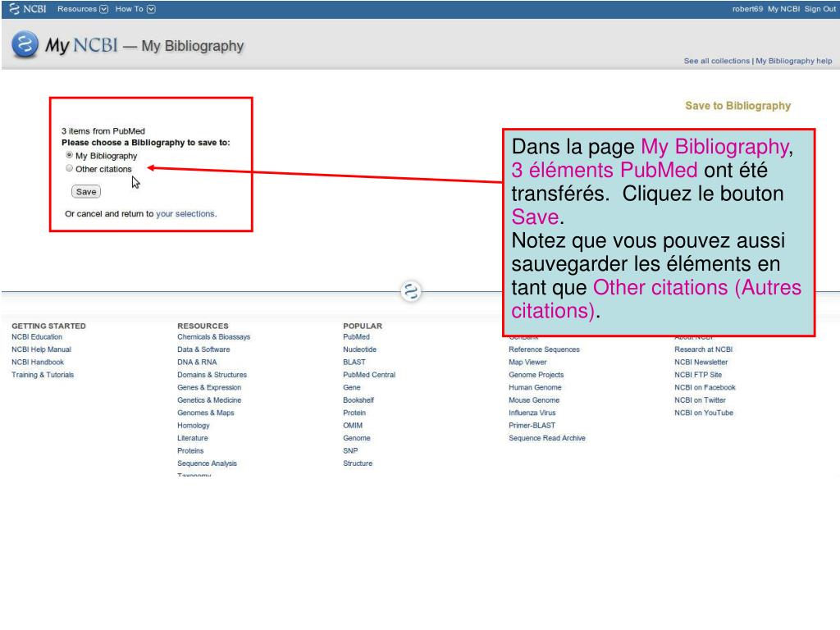This screenshot has height=630, width=840.
Task: Open BLAST link under Popular
Action: [354, 362]
